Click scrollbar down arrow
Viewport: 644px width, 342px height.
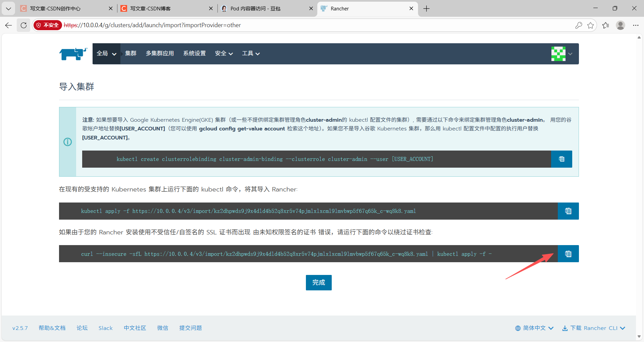point(639,337)
